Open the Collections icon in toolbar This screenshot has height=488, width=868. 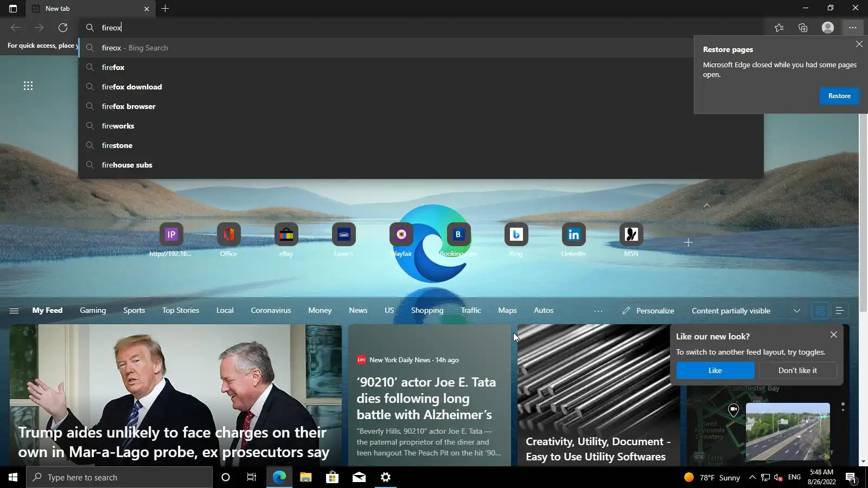803,28
